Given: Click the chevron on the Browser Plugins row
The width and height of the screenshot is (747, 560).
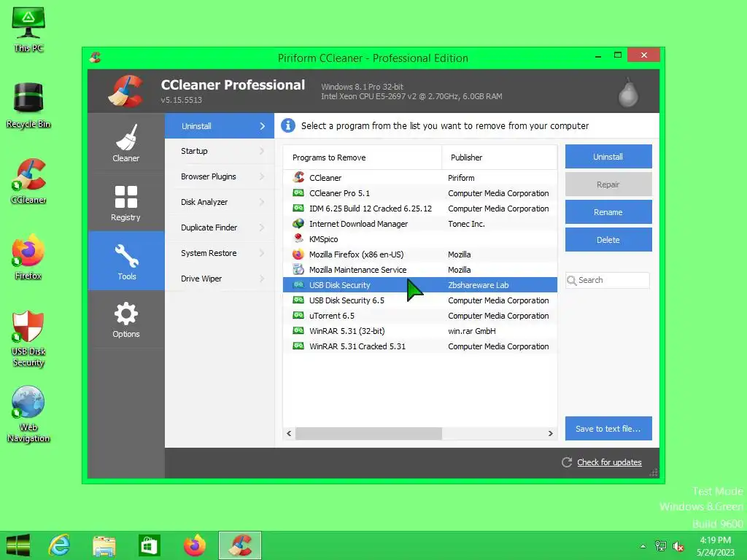Looking at the screenshot, I should click(262, 176).
